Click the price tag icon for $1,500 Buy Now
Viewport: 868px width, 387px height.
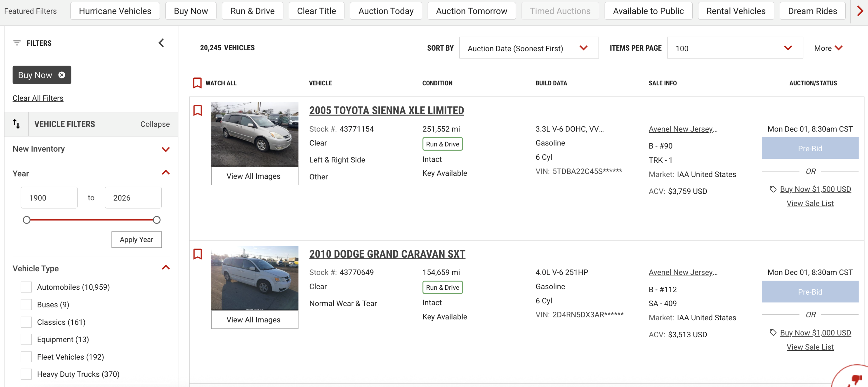click(x=773, y=189)
